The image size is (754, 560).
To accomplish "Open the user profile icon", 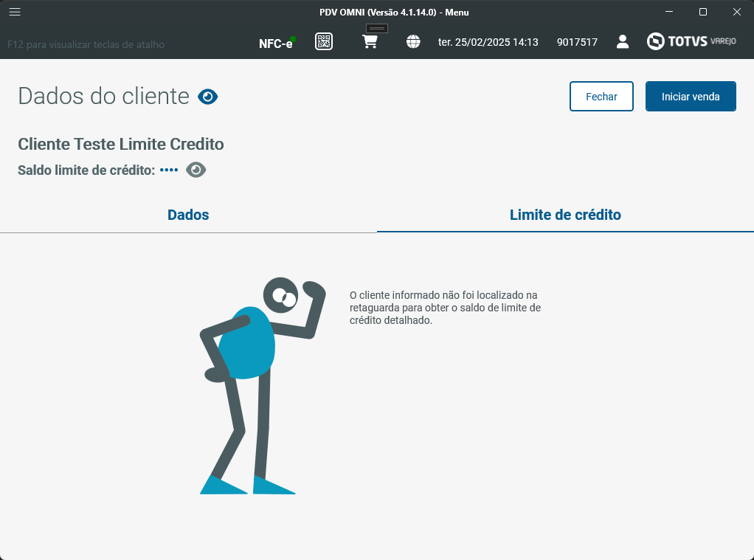I will [x=622, y=42].
